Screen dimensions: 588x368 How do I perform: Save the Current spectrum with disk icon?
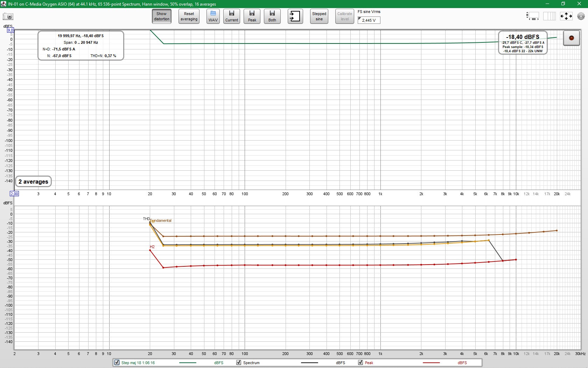click(232, 16)
